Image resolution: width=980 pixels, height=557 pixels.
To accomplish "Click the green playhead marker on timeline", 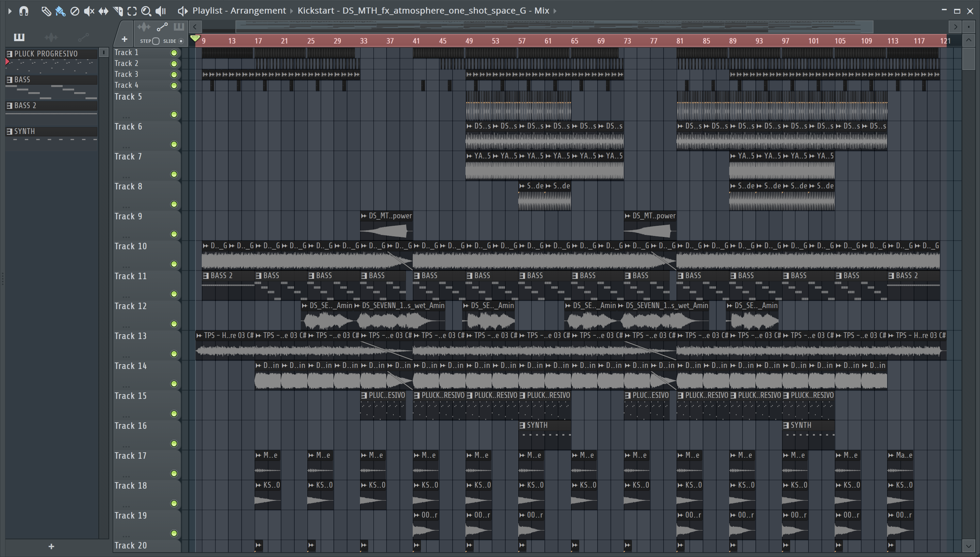I will point(195,38).
